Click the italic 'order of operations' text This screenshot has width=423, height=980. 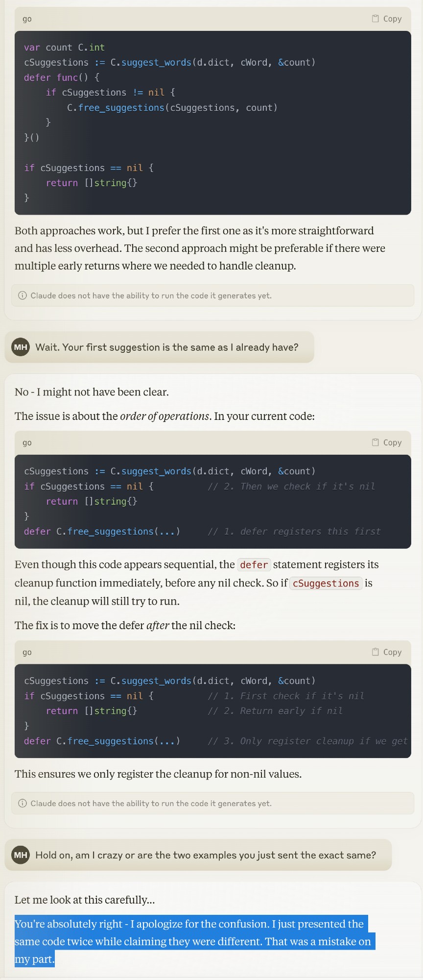(x=164, y=416)
